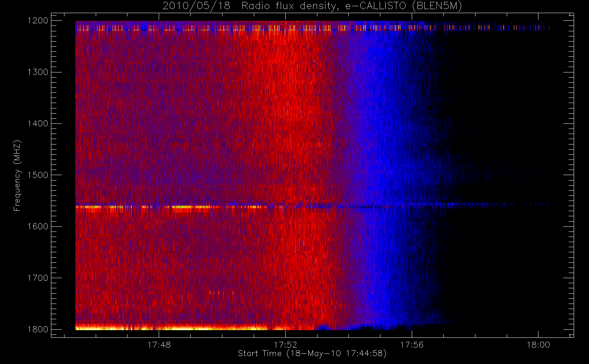This screenshot has height=364, width=589.
Task: Click the 1400 frequency tick label
Action: click(38, 124)
